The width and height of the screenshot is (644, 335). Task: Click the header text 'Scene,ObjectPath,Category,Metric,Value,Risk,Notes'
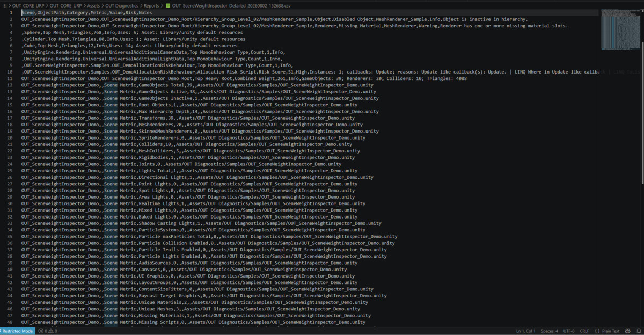point(87,12)
